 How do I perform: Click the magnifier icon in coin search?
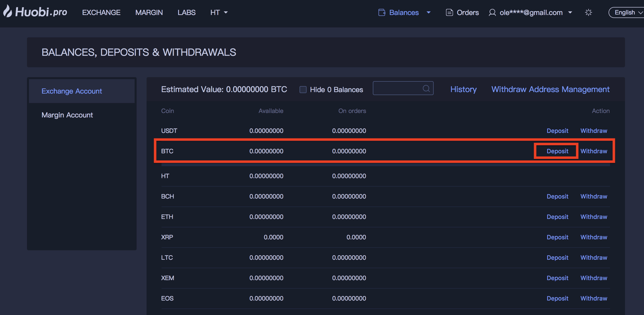pyautogui.click(x=426, y=89)
